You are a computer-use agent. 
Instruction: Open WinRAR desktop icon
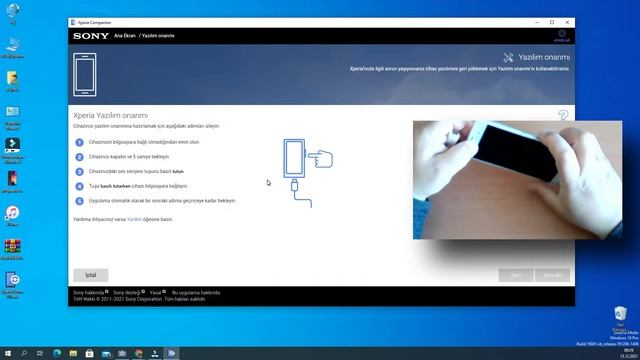click(13, 249)
